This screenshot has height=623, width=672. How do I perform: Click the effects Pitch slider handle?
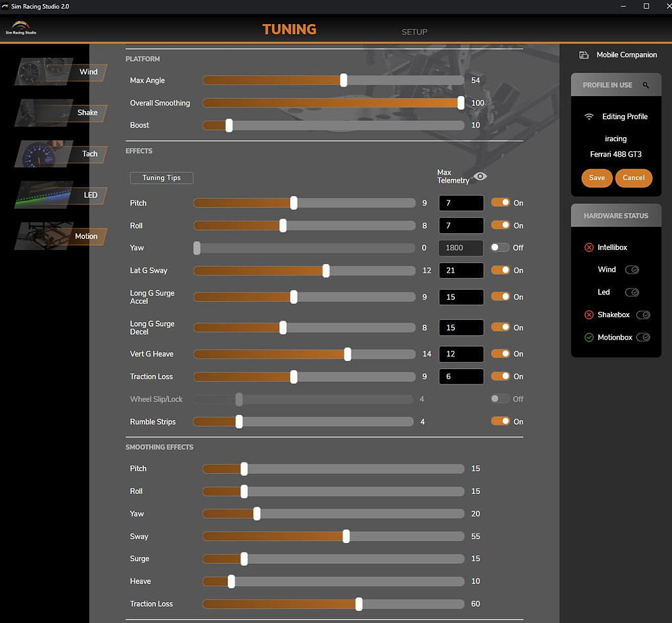pyautogui.click(x=294, y=203)
